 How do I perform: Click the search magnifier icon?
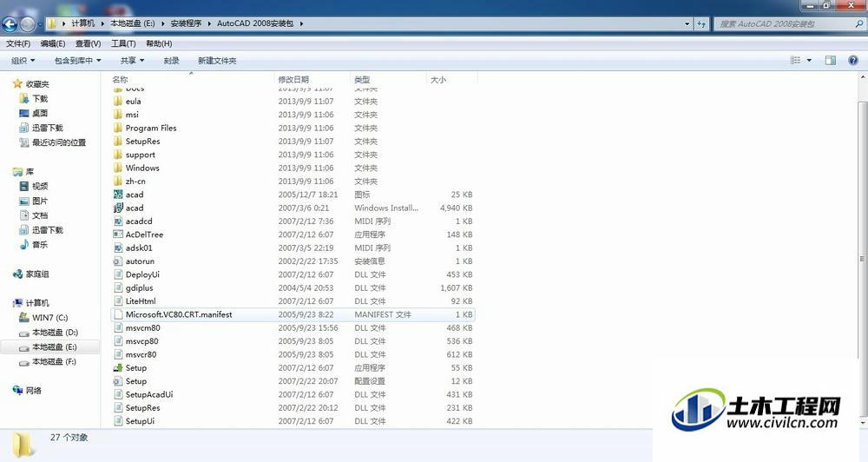(x=858, y=23)
